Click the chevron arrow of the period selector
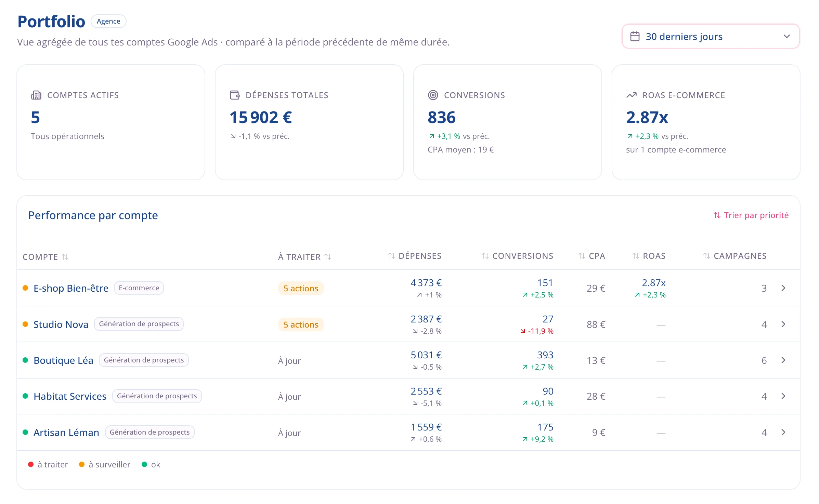This screenshot has height=504, width=819. (x=786, y=36)
